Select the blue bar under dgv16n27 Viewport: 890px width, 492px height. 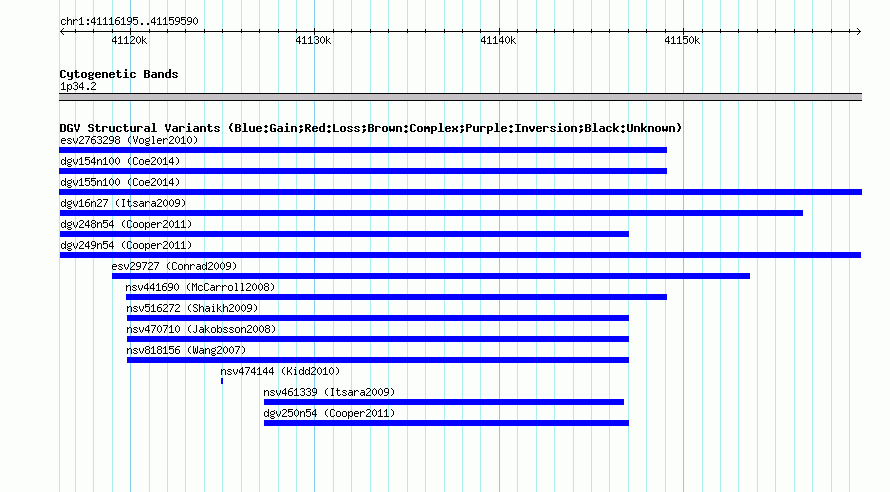tap(431, 213)
